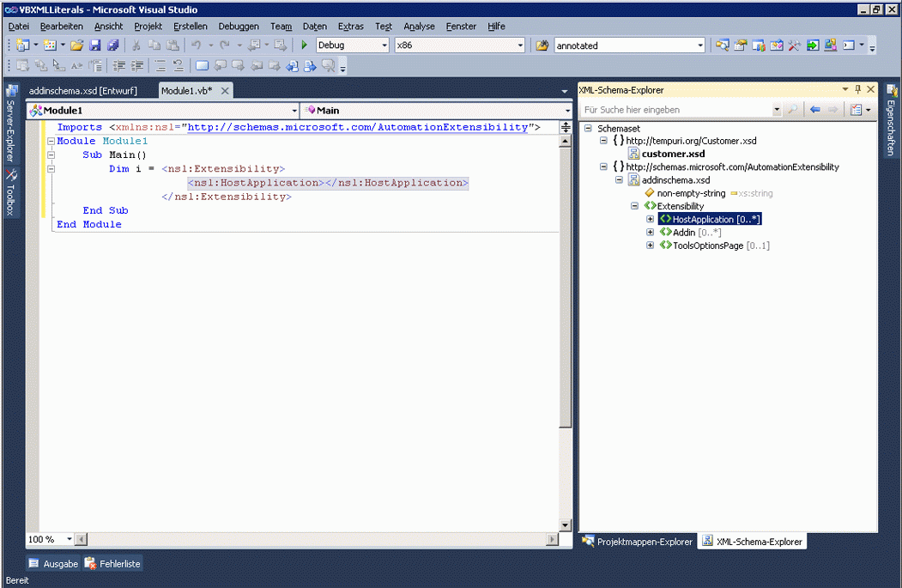
Task: Click the Toolbox wrench and hammer toolbar icon
Action: (x=794, y=45)
